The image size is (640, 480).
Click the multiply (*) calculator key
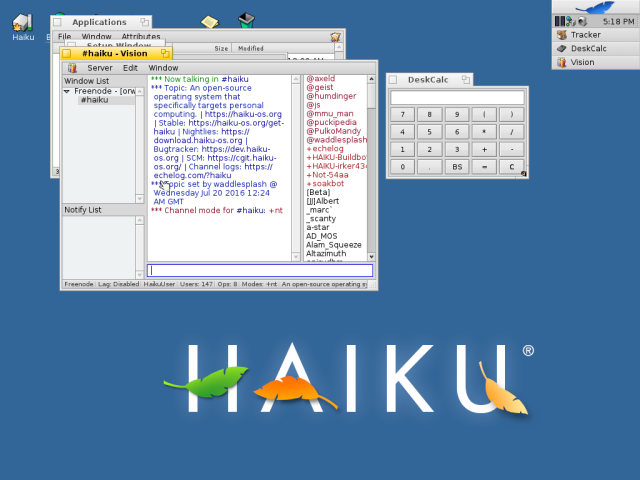coord(484,132)
